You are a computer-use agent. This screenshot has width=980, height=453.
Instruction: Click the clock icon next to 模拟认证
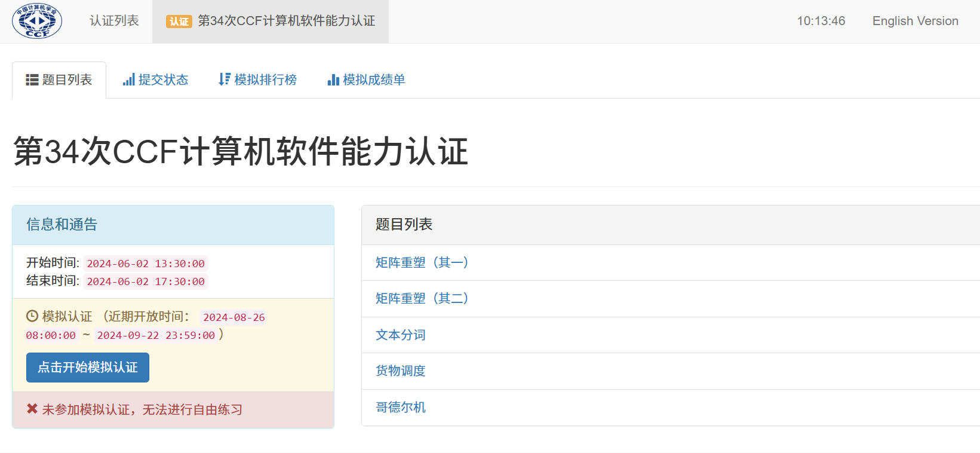pos(32,316)
